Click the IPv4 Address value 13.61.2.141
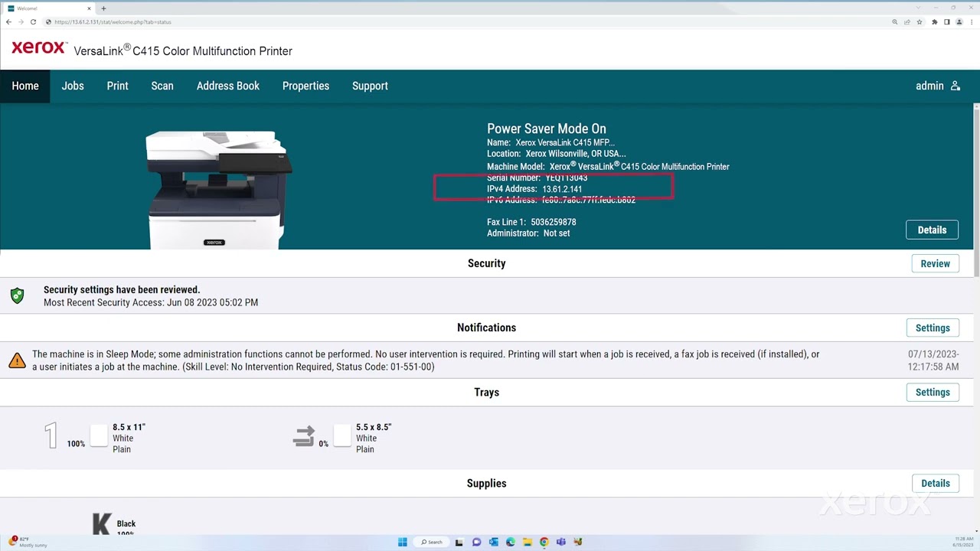 (562, 189)
